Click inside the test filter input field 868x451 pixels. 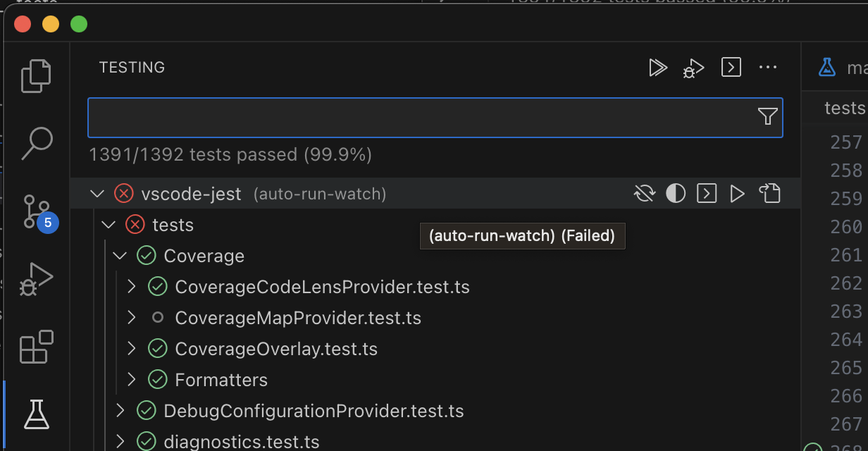(x=423, y=117)
